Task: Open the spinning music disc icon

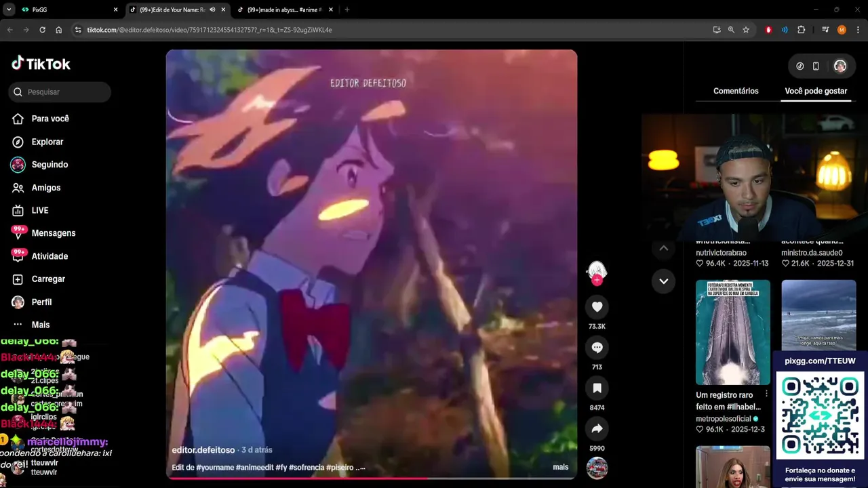Action: coord(597,468)
